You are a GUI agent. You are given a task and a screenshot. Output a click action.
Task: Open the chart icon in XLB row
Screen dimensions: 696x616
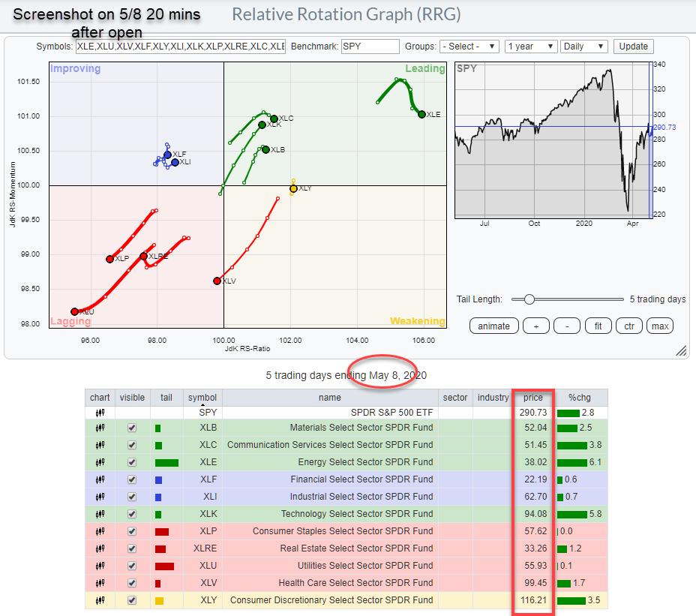coord(100,428)
